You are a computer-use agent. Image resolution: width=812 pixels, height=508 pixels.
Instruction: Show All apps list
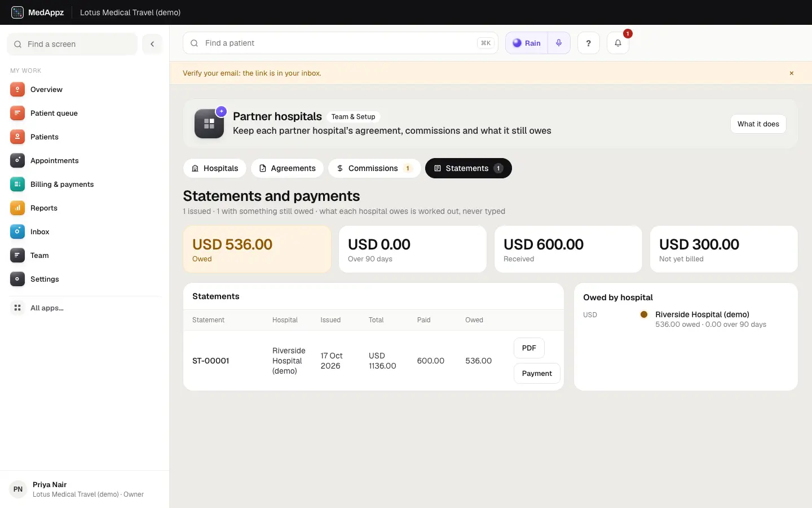pyautogui.click(x=85, y=308)
